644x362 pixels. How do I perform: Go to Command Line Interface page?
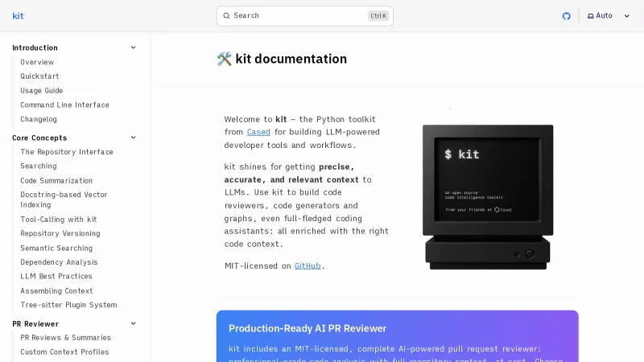[x=64, y=105]
